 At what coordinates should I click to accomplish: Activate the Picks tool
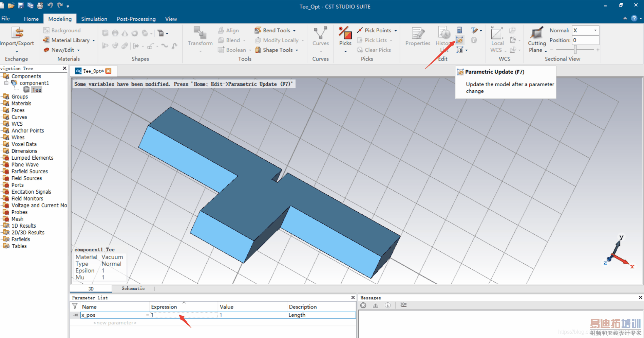[x=345, y=39]
